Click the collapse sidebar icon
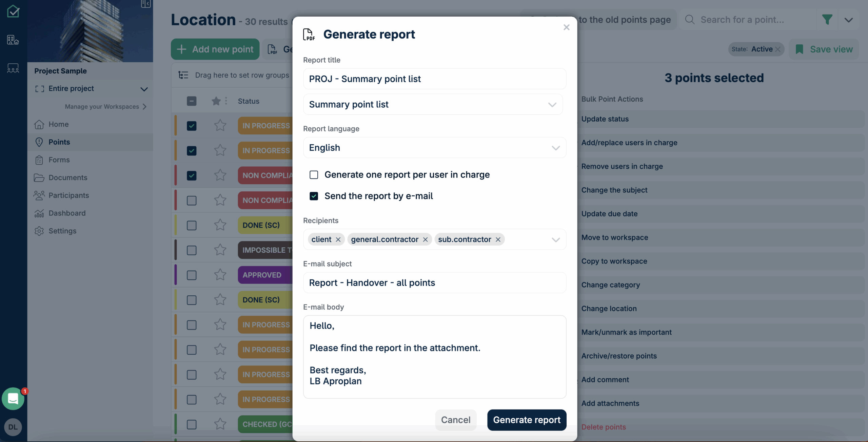Screen dimensions: 868x442 [x=145, y=4]
